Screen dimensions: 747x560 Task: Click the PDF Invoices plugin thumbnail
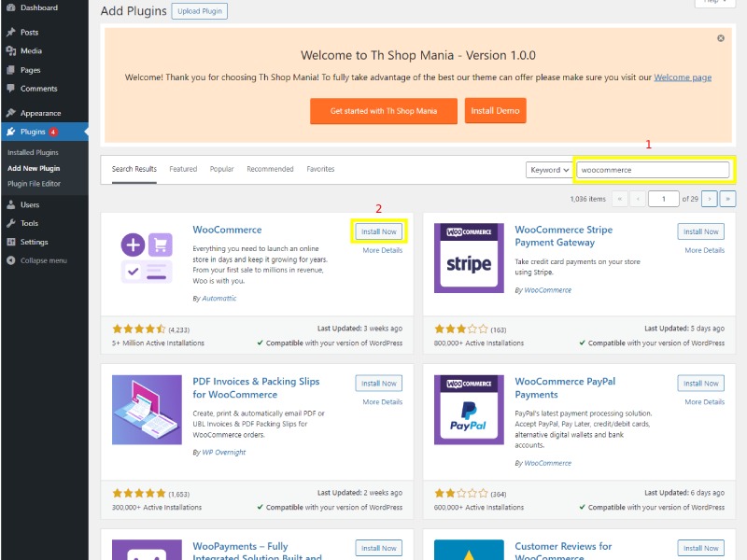147,410
